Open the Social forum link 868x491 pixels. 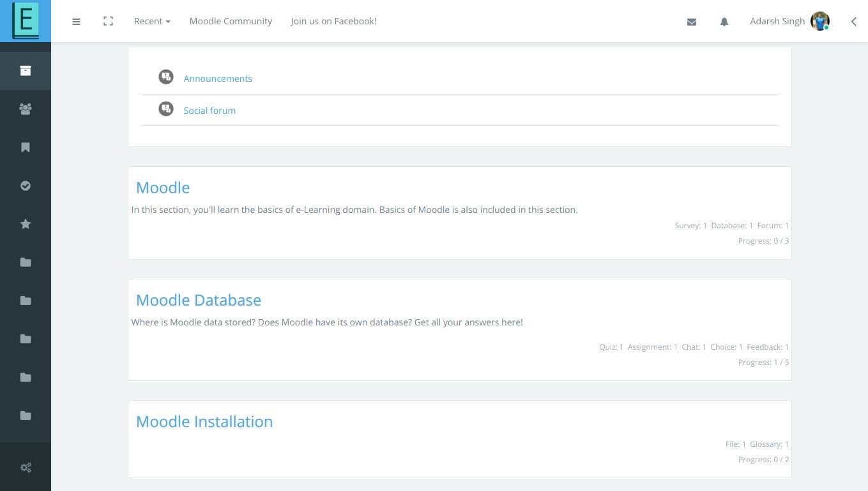pyautogui.click(x=209, y=111)
